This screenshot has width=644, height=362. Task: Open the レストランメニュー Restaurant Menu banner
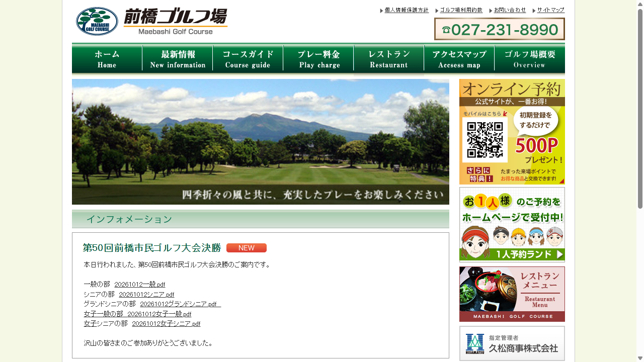(x=512, y=294)
